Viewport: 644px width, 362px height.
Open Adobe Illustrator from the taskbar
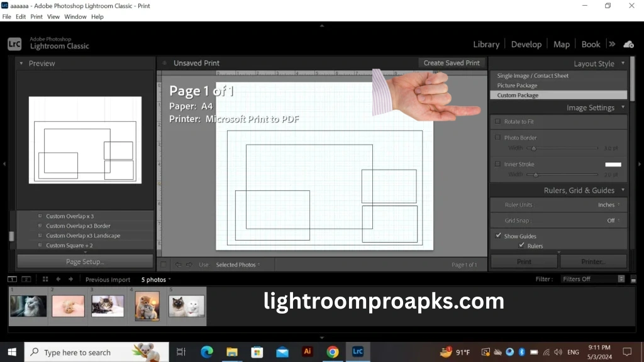(x=308, y=352)
